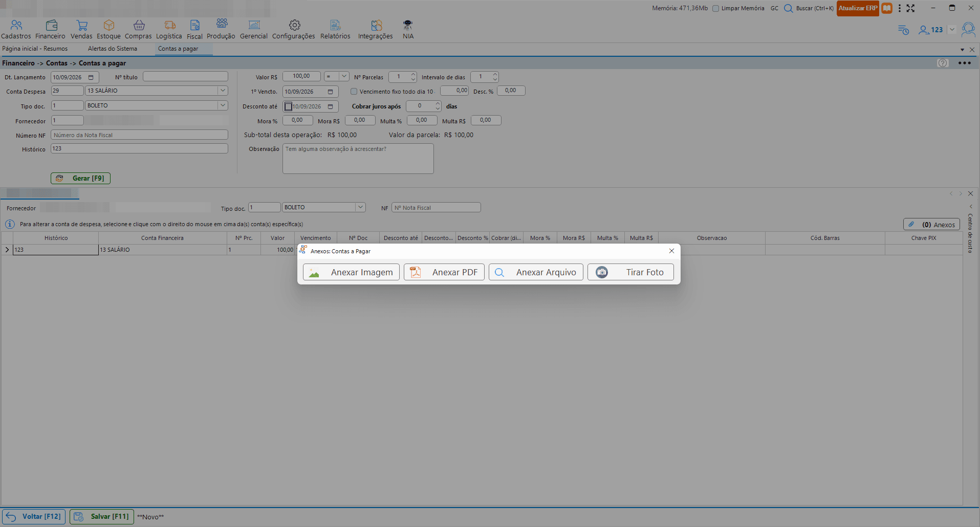The image size is (980, 527).
Task: Open the Gerencial chart module
Action: (x=254, y=29)
